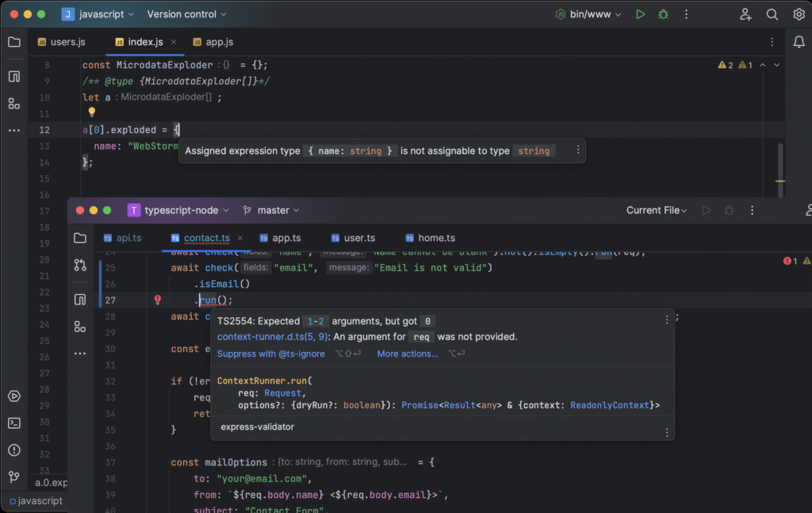The height and width of the screenshot is (513, 812).
Task: Open Search Everywhere magnifier icon
Action: [x=772, y=14]
